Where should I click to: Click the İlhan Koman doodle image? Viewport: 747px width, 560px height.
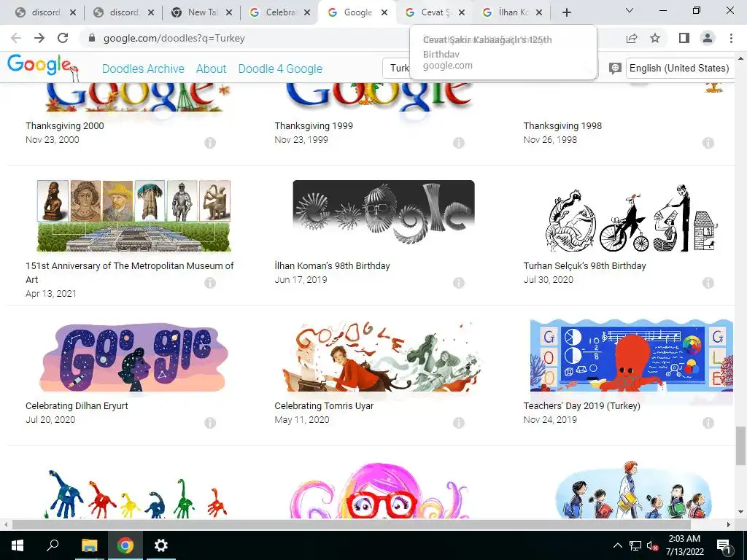(384, 212)
